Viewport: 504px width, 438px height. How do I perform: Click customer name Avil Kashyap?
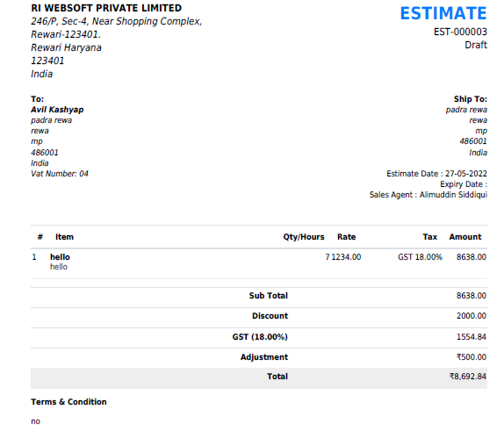(x=57, y=110)
